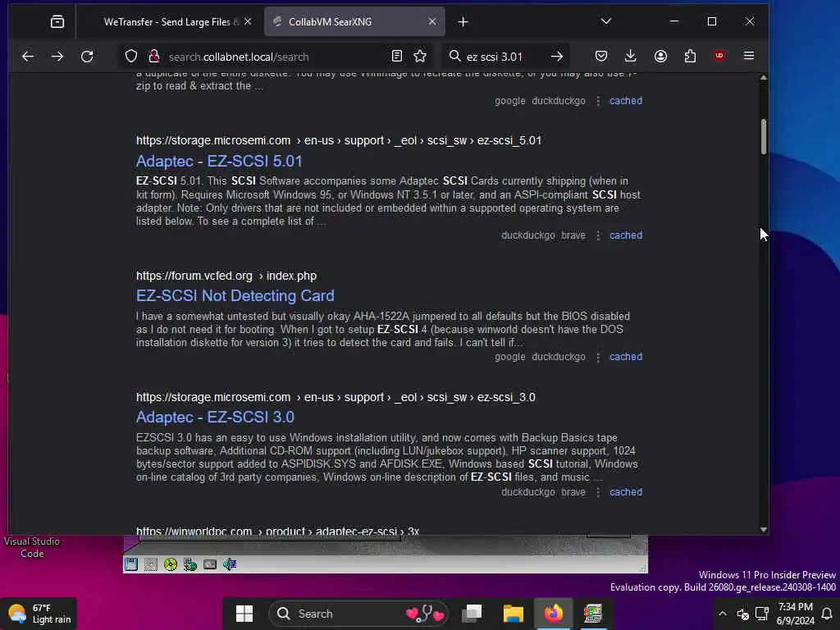Open the Extensions puzzle-piece menu
Screen dimensions: 840x630
[x=690, y=57]
